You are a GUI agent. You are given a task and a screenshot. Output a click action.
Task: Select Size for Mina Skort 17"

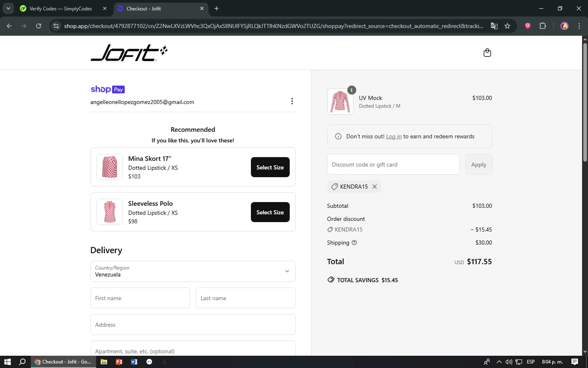pos(270,167)
